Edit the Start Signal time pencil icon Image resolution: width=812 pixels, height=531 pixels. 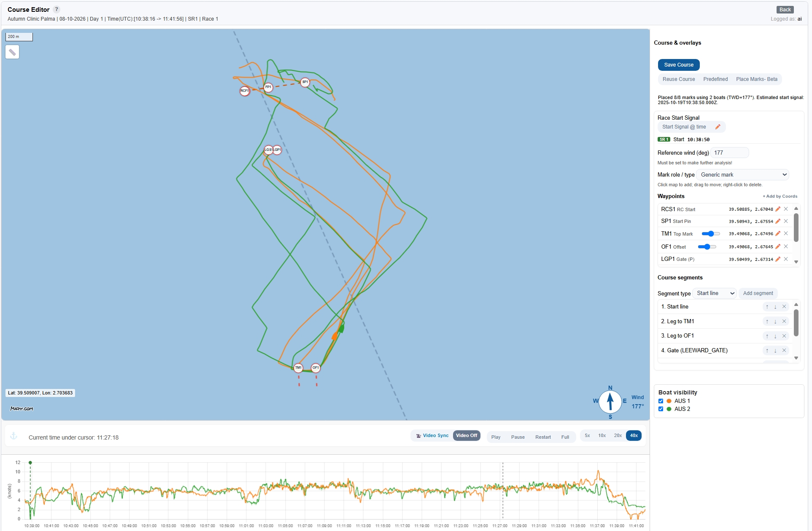click(x=718, y=127)
